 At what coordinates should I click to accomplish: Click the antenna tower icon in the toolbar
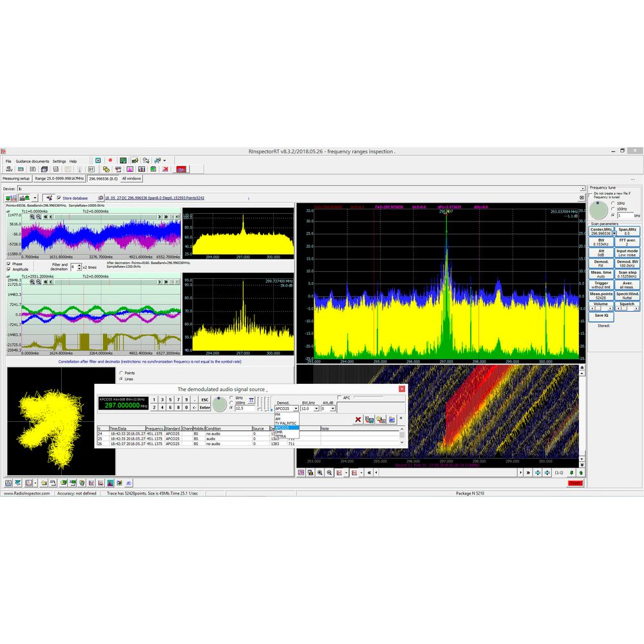coord(79,169)
